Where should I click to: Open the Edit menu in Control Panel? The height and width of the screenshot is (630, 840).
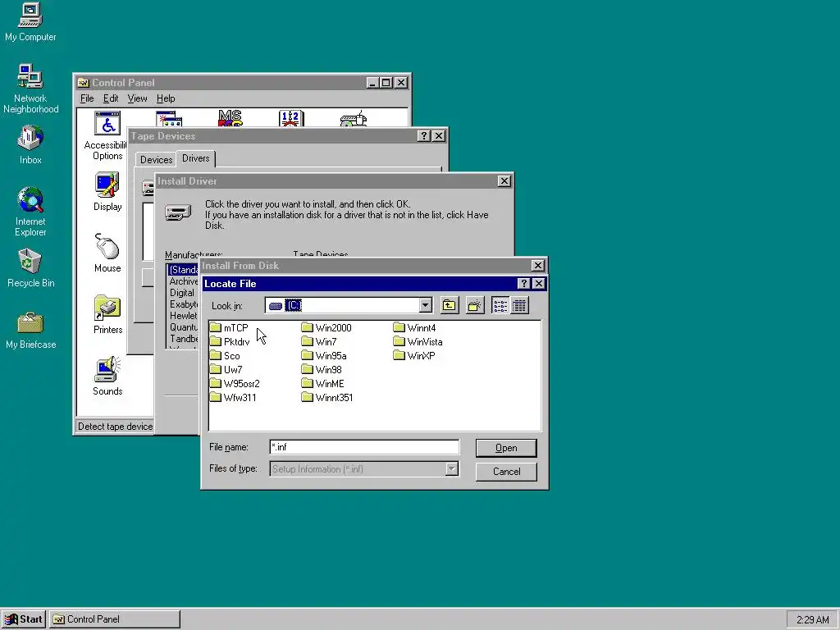111,98
